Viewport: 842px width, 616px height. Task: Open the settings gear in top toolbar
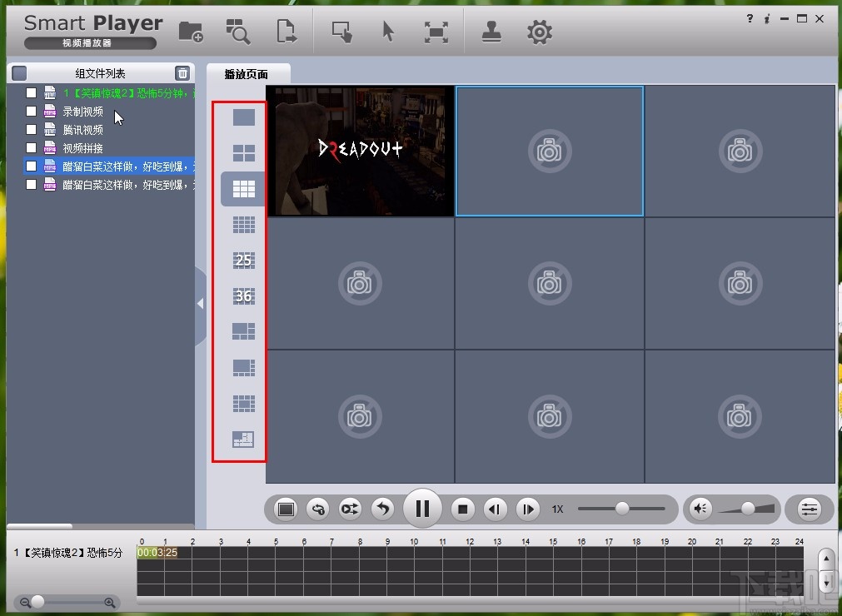click(540, 32)
